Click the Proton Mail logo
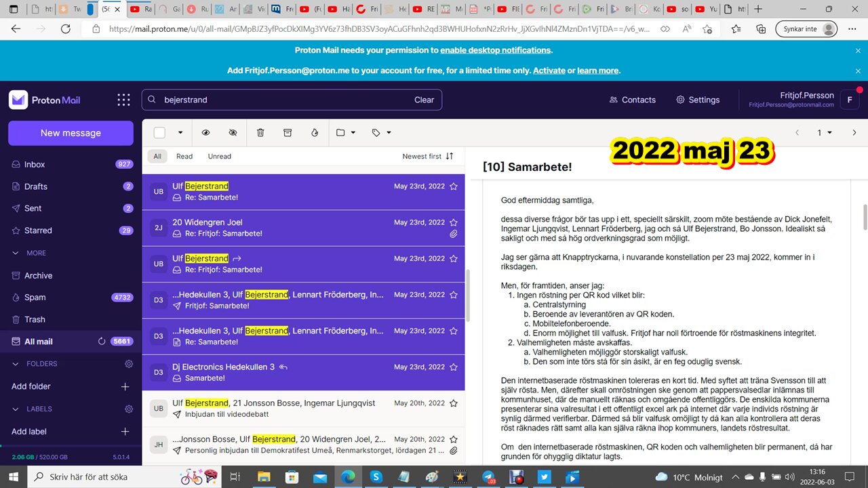This screenshot has height=488, width=868. [45, 100]
